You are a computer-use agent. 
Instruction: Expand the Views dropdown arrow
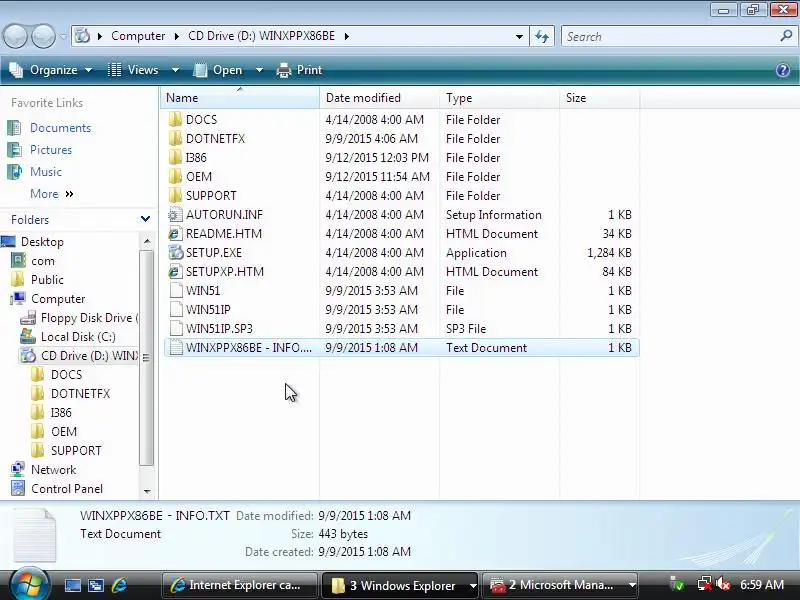(175, 70)
